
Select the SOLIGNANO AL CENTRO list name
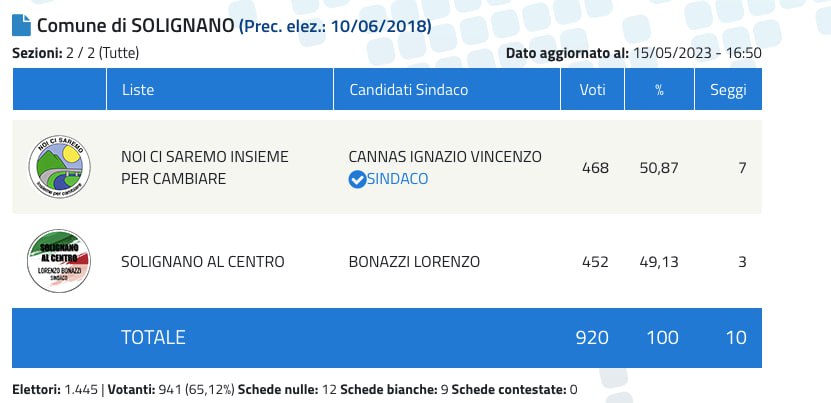[x=202, y=262]
